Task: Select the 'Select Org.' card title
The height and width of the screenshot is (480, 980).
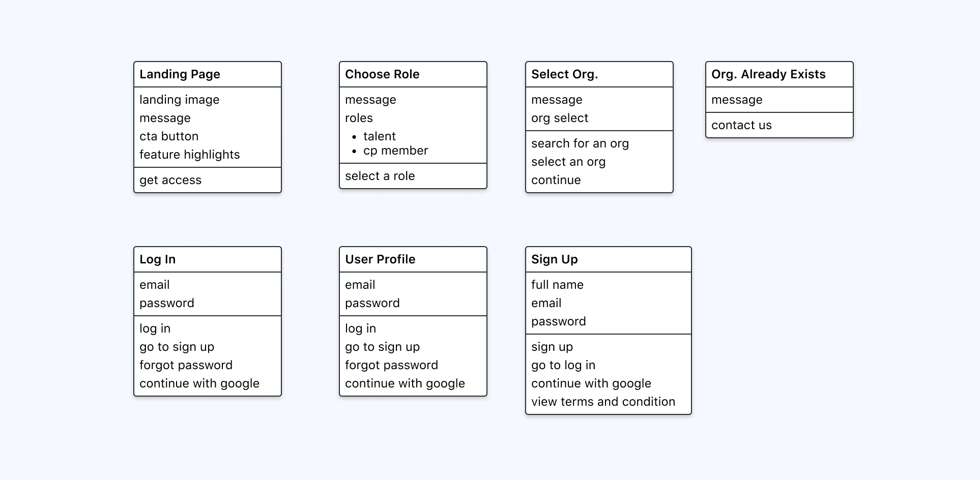Action: point(564,74)
